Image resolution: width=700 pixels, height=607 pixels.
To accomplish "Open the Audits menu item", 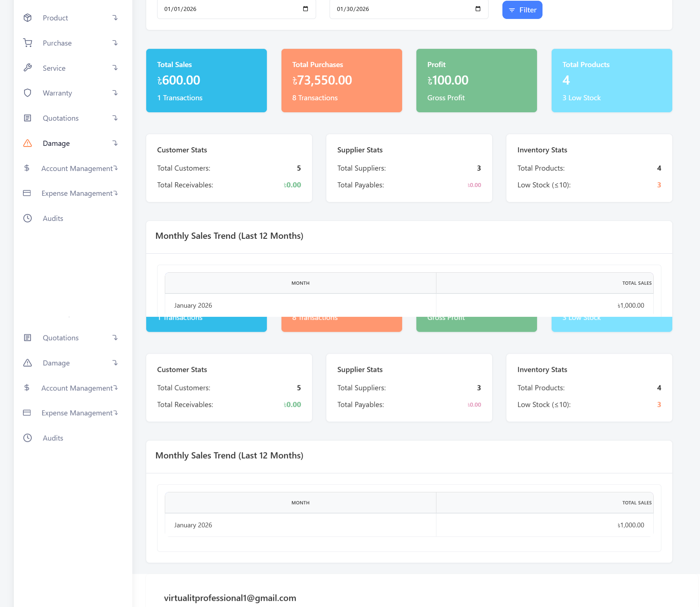I will [53, 218].
